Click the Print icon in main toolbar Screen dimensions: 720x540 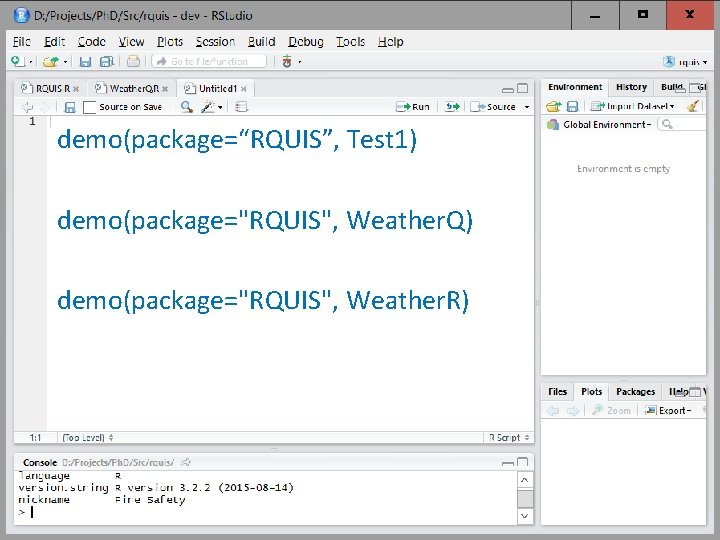(x=133, y=61)
